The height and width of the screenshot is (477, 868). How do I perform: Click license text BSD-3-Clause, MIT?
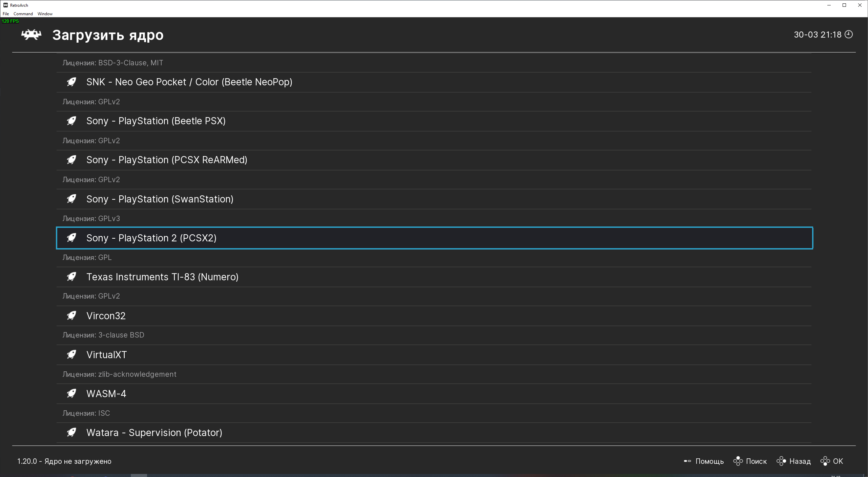[131, 63]
